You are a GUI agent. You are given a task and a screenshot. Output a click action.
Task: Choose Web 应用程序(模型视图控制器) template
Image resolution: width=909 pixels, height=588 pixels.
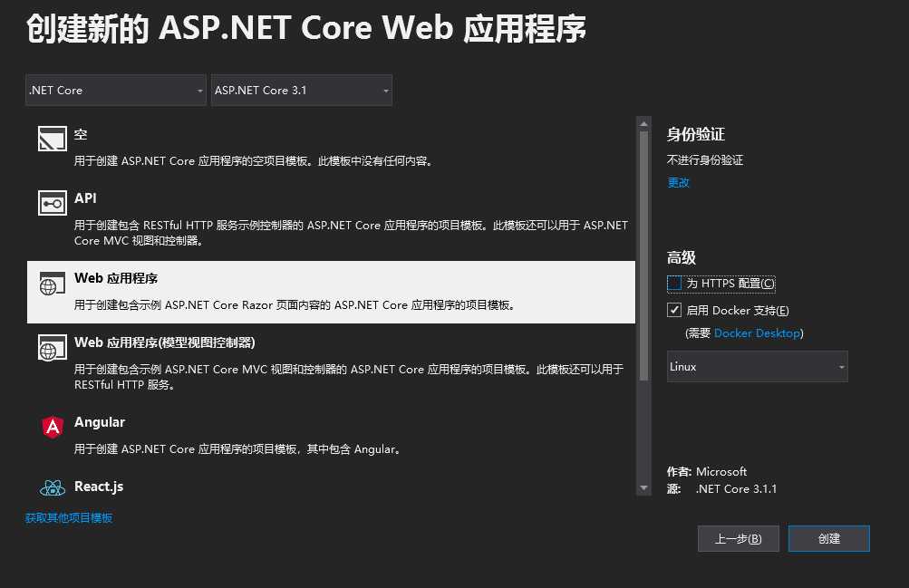[x=165, y=342]
